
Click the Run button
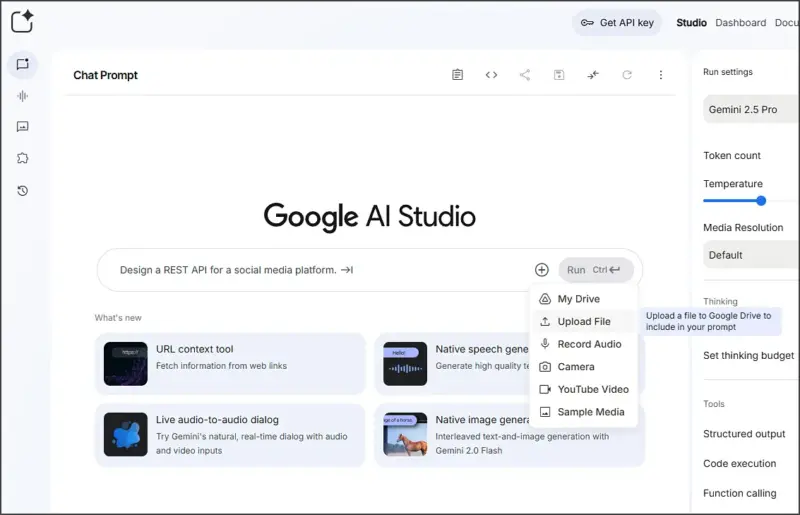pyautogui.click(x=596, y=269)
